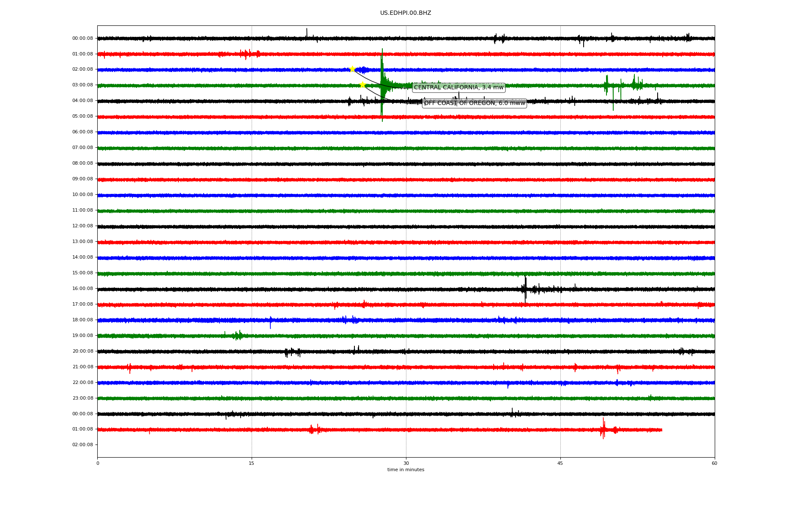Screen dimensions: 812x508
Task: Click the 16:00:08 time axis label
Action: point(82,289)
